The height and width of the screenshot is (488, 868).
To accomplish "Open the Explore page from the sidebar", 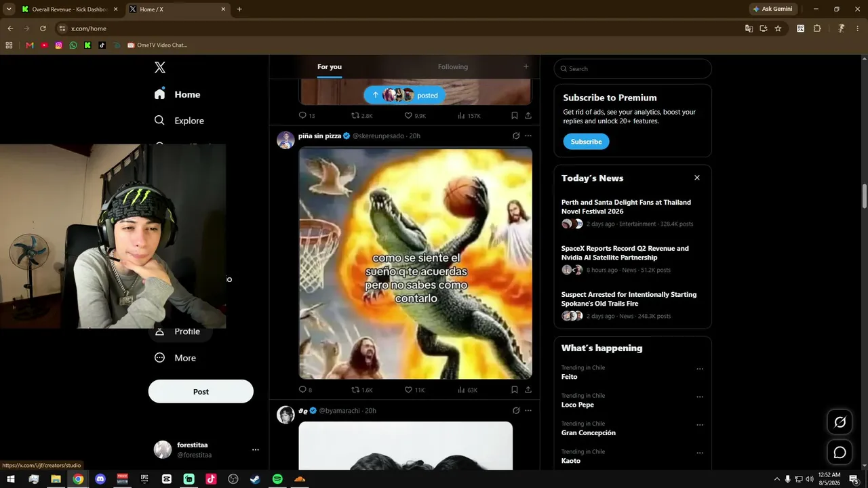I will [179, 121].
